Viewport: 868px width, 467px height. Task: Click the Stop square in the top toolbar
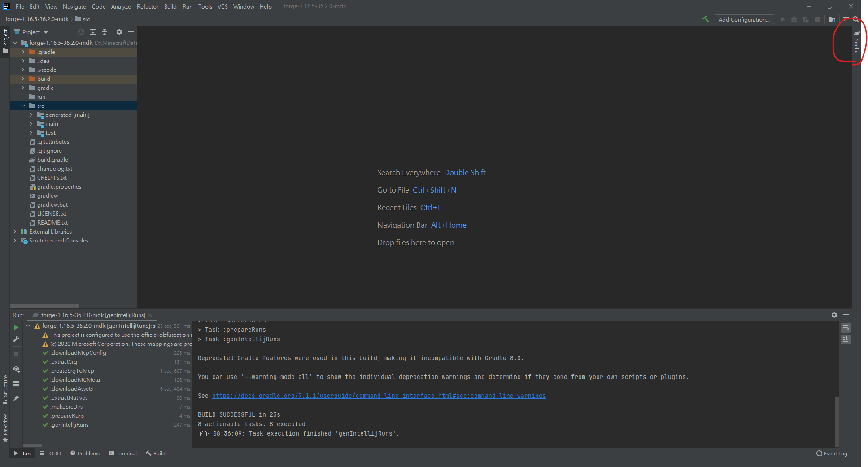point(817,19)
